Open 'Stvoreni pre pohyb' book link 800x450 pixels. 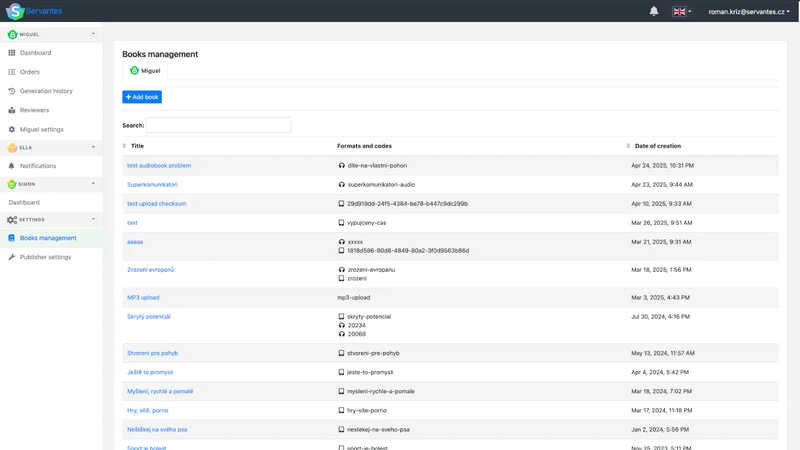[x=153, y=353]
